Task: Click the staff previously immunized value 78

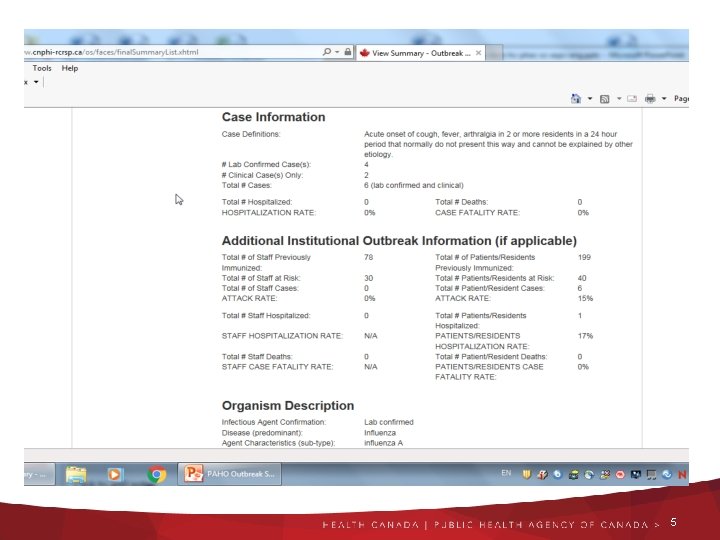Action: pyautogui.click(x=368, y=257)
